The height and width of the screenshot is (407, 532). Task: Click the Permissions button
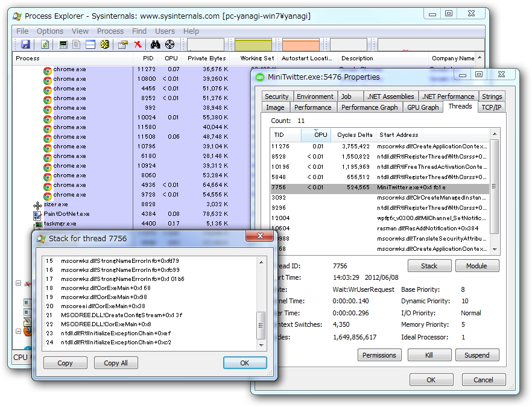coord(379,355)
